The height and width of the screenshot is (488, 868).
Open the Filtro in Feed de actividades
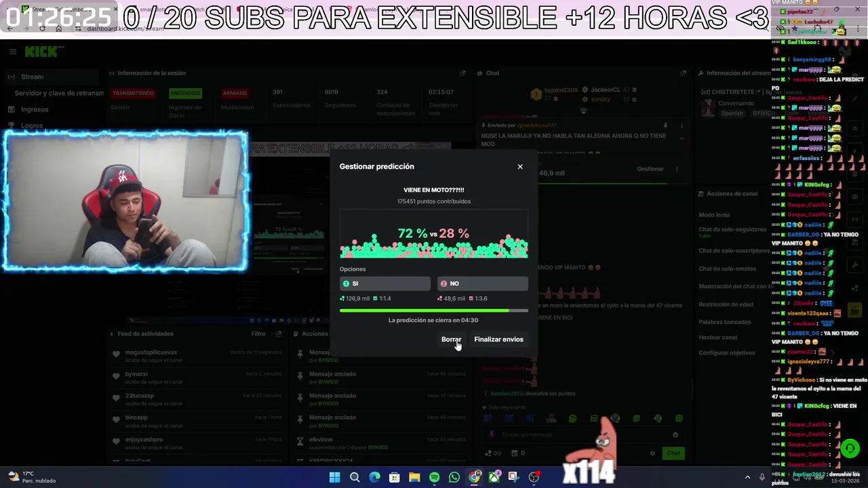pyautogui.click(x=258, y=333)
